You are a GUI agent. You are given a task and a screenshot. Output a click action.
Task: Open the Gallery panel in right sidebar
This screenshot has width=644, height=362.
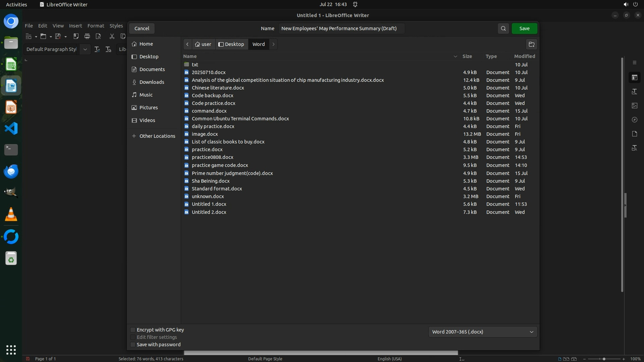(634, 106)
